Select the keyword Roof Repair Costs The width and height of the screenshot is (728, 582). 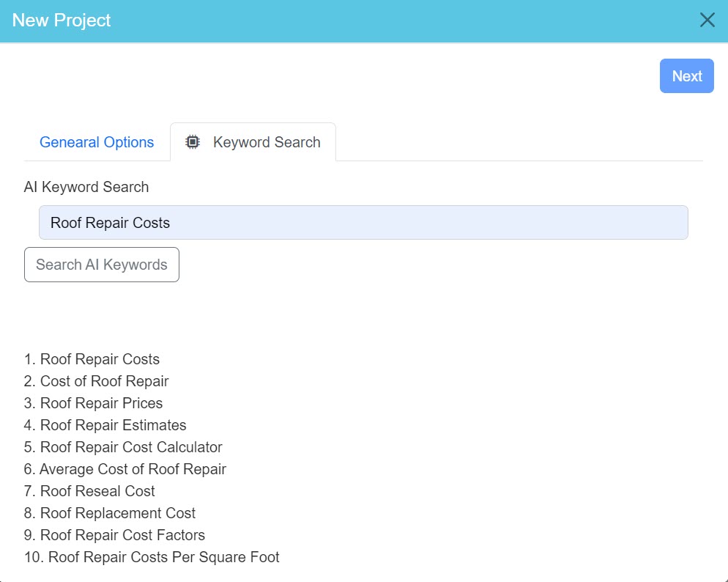click(100, 359)
